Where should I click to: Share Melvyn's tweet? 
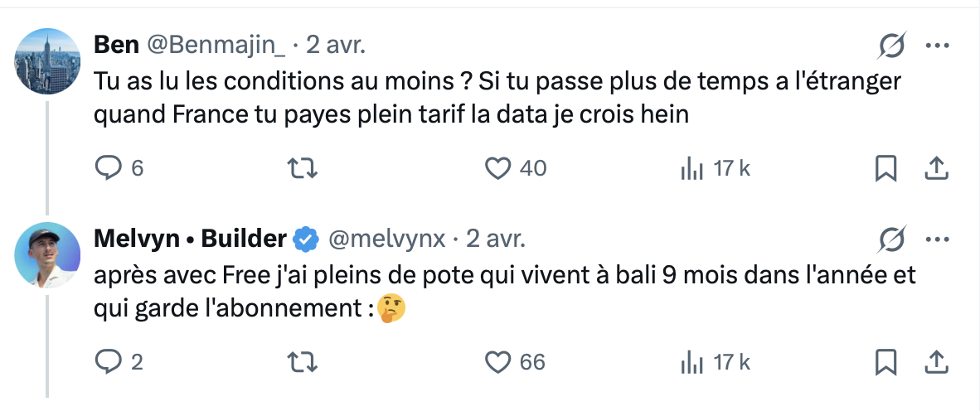pyautogui.click(x=936, y=361)
